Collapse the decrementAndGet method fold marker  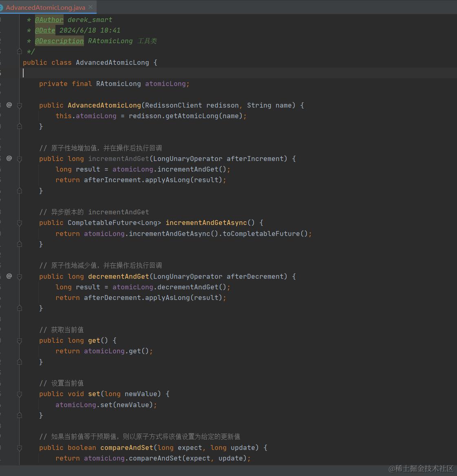tap(20, 277)
